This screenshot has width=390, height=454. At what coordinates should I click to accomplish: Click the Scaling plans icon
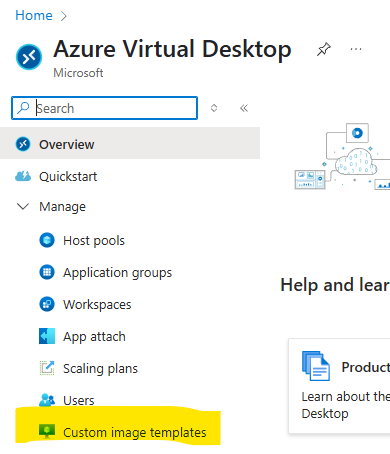pos(47,368)
